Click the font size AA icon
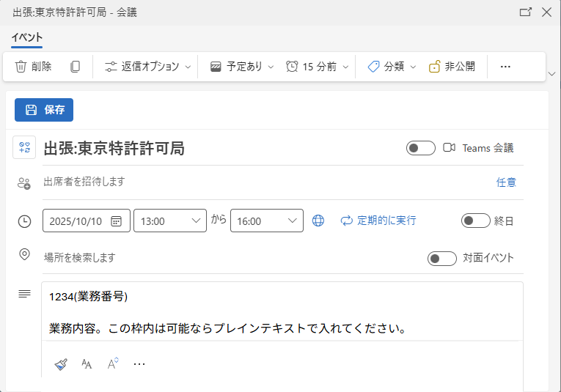 87,364
